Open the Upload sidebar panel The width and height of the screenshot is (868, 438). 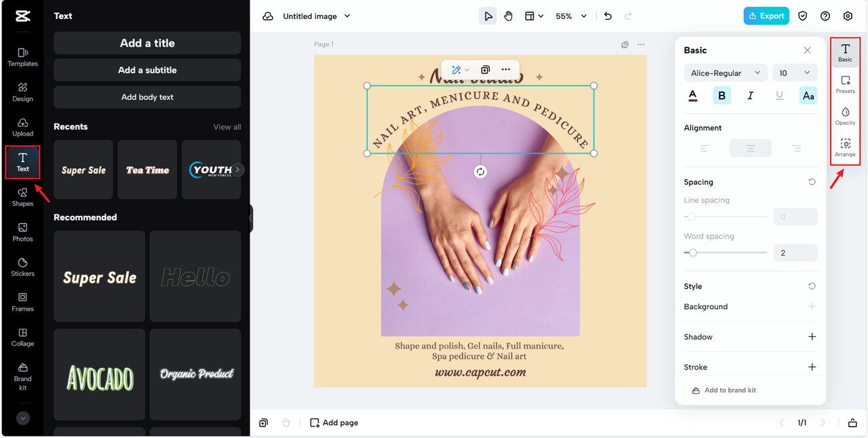click(x=22, y=127)
